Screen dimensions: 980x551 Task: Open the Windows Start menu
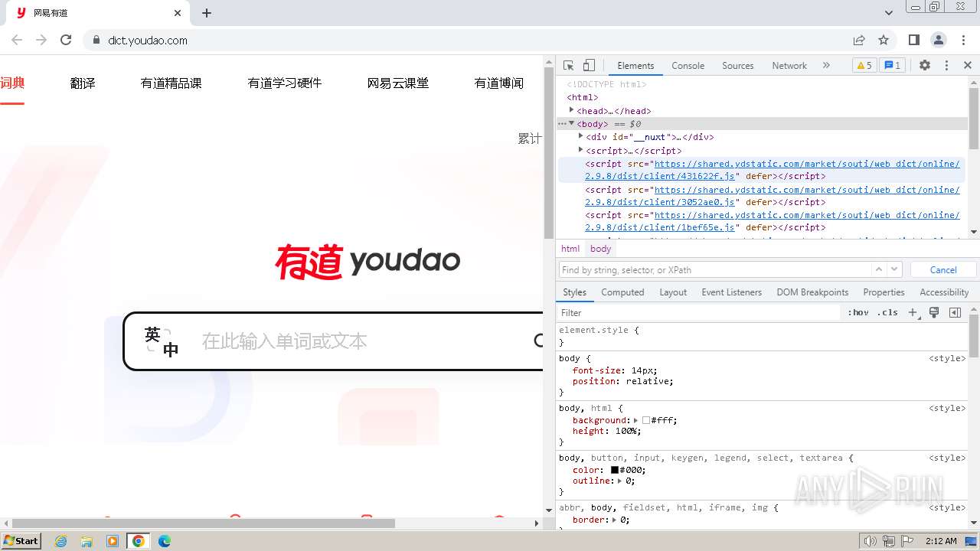point(21,541)
